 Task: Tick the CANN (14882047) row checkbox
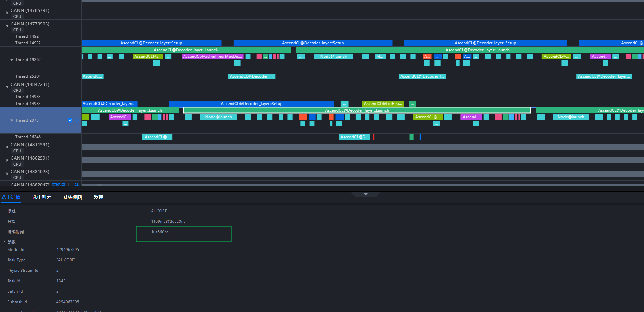[70, 185]
